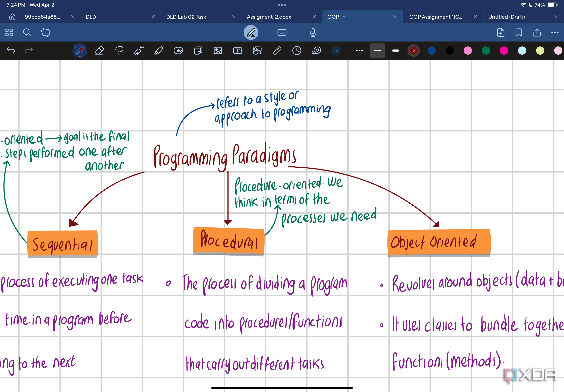Select the Lasso selection tool
Screen dimensions: 564x392
(119, 51)
